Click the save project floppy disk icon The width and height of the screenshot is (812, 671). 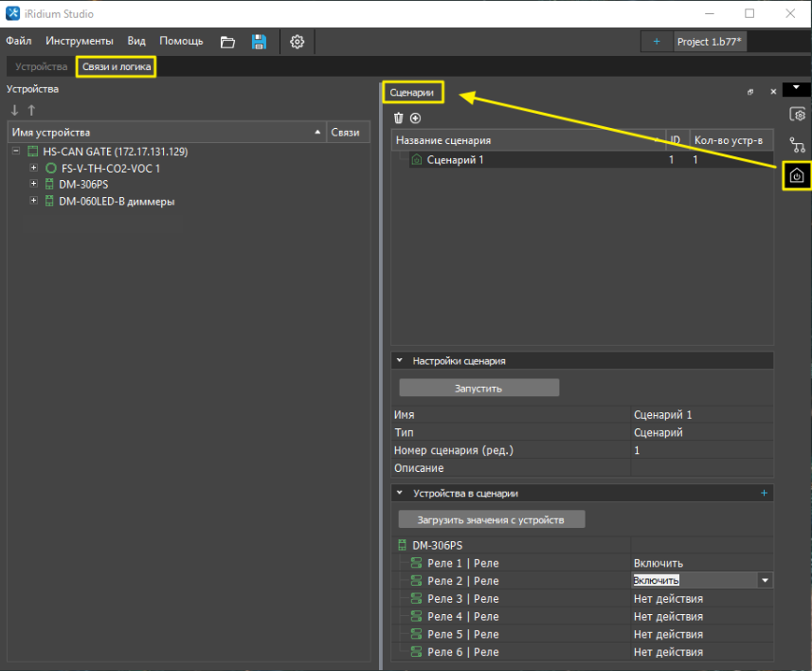pos(259,42)
